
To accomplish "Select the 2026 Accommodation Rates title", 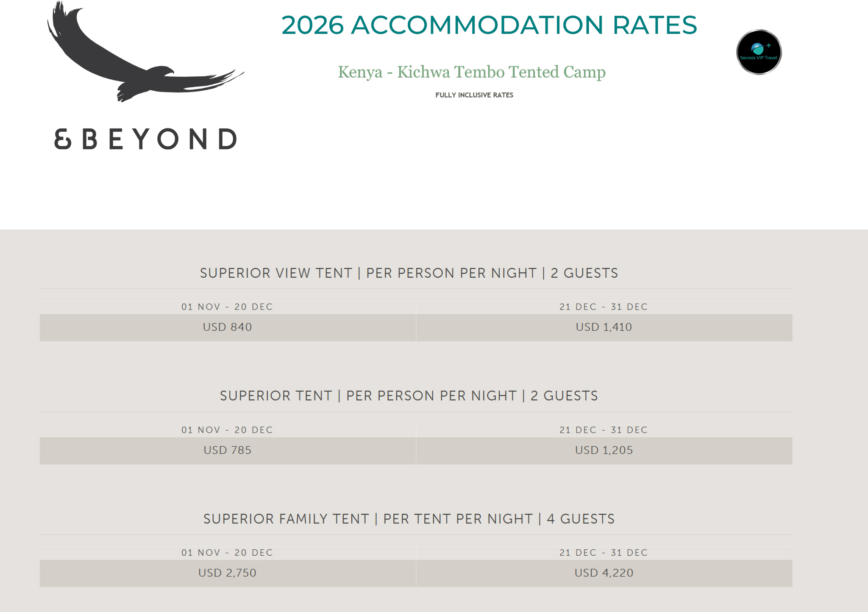I will tap(489, 25).
